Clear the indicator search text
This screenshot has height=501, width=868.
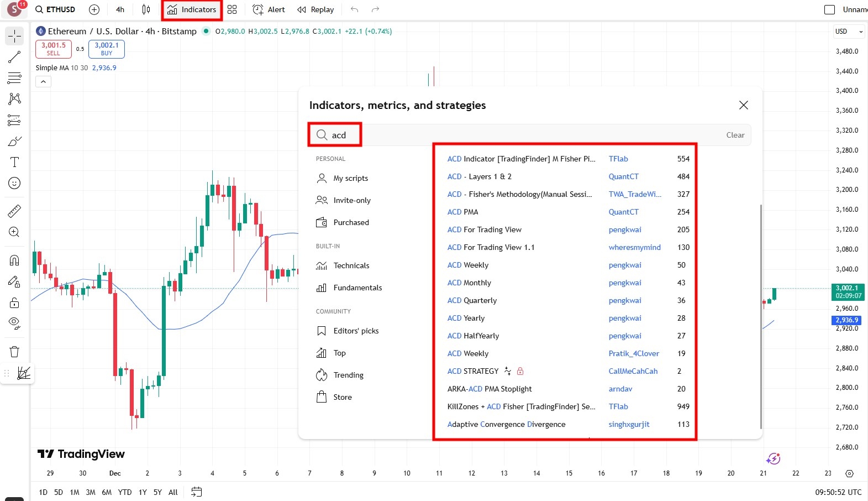(735, 135)
